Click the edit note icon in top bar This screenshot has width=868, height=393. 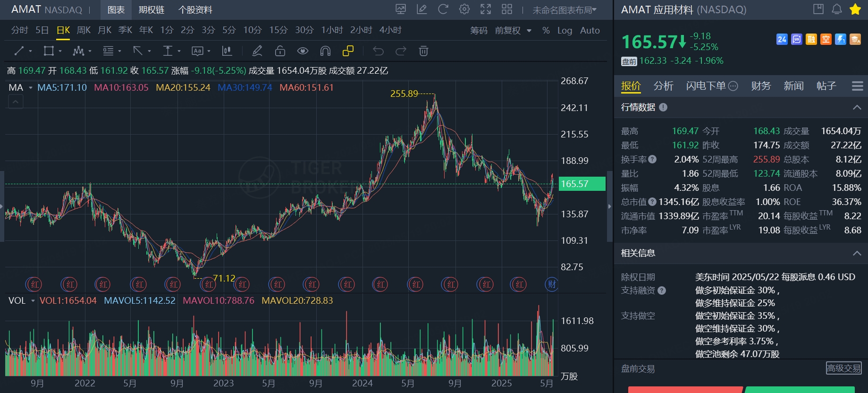(421, 9)
